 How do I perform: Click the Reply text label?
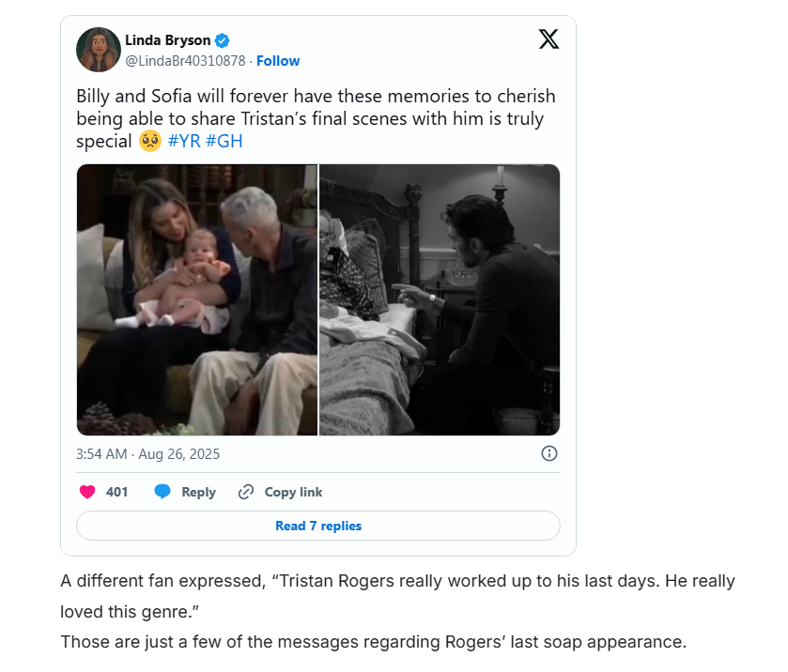(x=198, y=492)
